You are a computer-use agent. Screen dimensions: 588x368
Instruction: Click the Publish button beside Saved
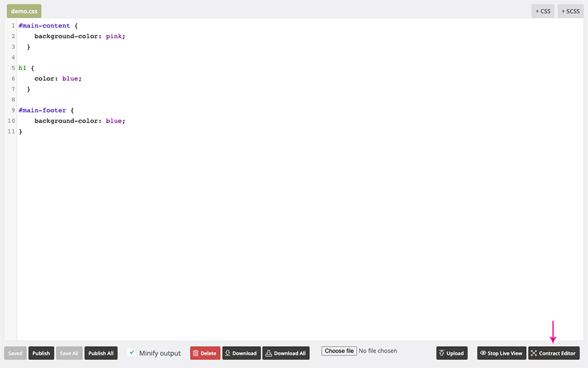(41, 353)
